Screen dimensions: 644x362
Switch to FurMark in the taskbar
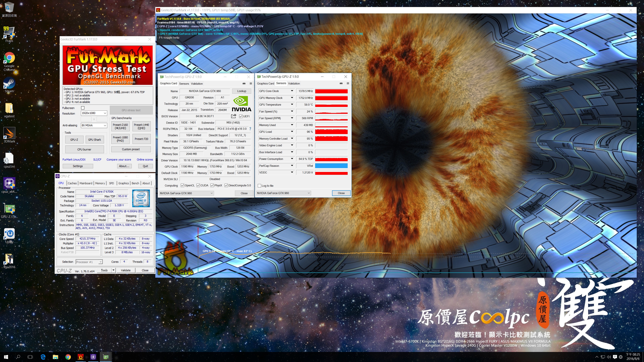point(80,357)
